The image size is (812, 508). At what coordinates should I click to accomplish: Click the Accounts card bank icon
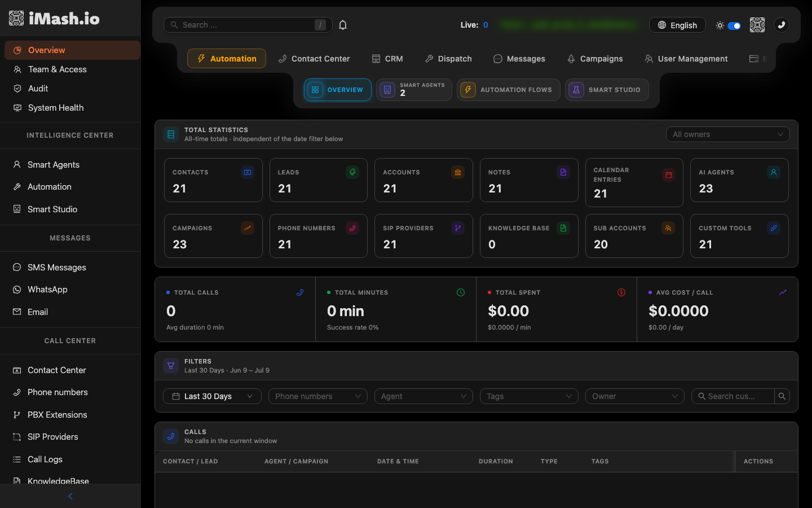(x=458, y=172)
